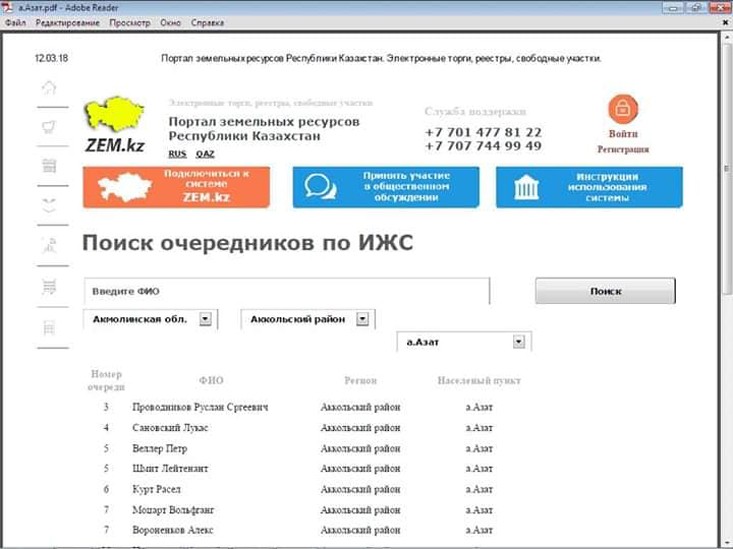Click the calendar-like third icon in the sidebar
The width and height of the screenshot is (733, 549).
click(x=48, y=165)
